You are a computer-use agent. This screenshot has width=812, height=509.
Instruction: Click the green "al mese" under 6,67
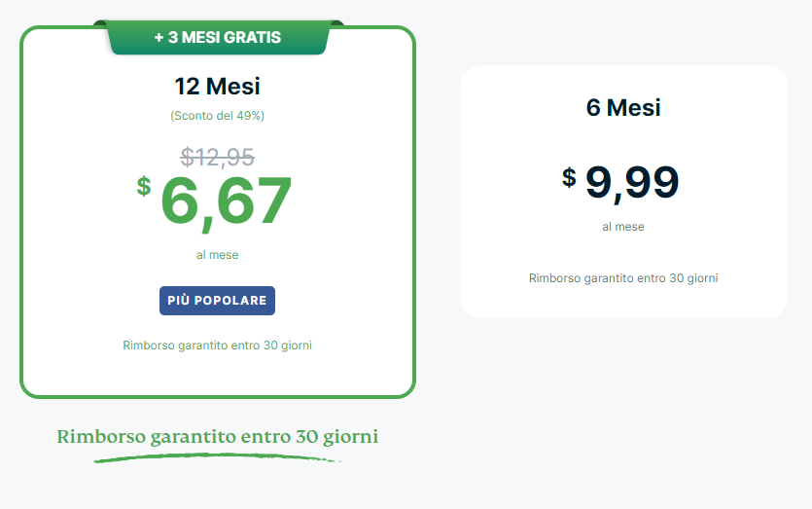(218, 255)
